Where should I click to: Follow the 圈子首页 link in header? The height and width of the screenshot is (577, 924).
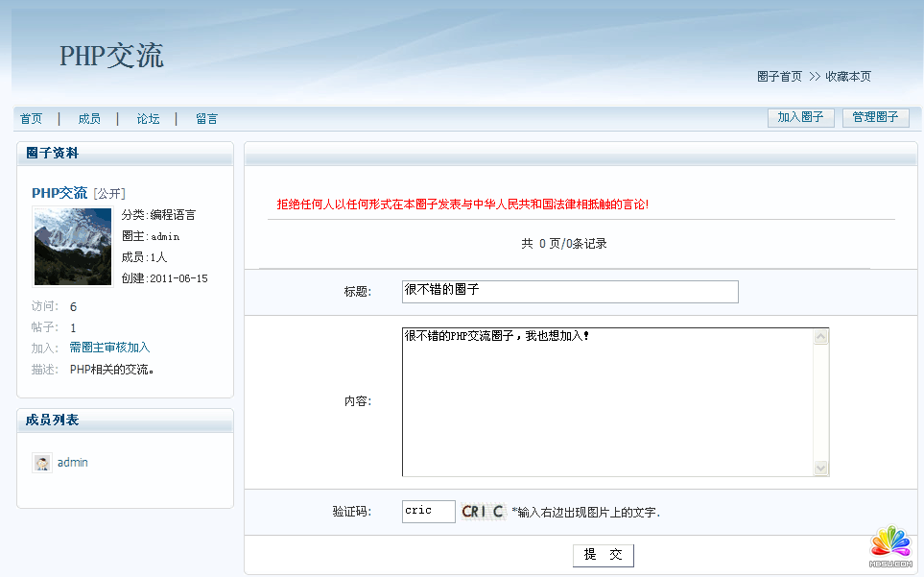click(x=779, y=77)
